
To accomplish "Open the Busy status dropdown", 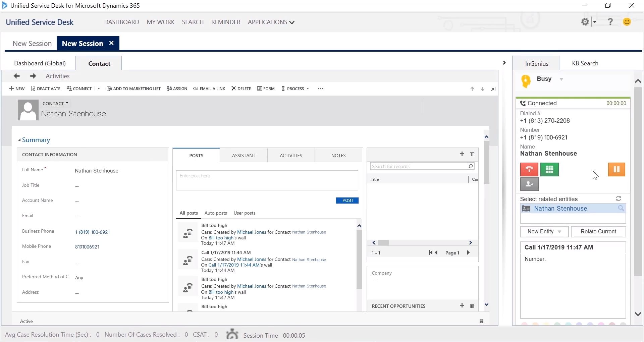I will pyautogui.click(x=561, y=79).
